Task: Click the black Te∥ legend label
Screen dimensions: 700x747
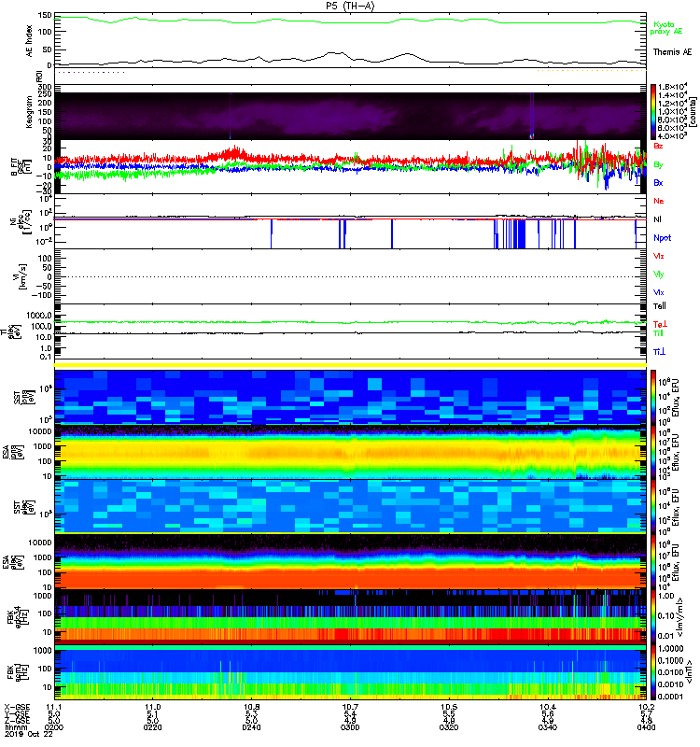Action: 659,306
